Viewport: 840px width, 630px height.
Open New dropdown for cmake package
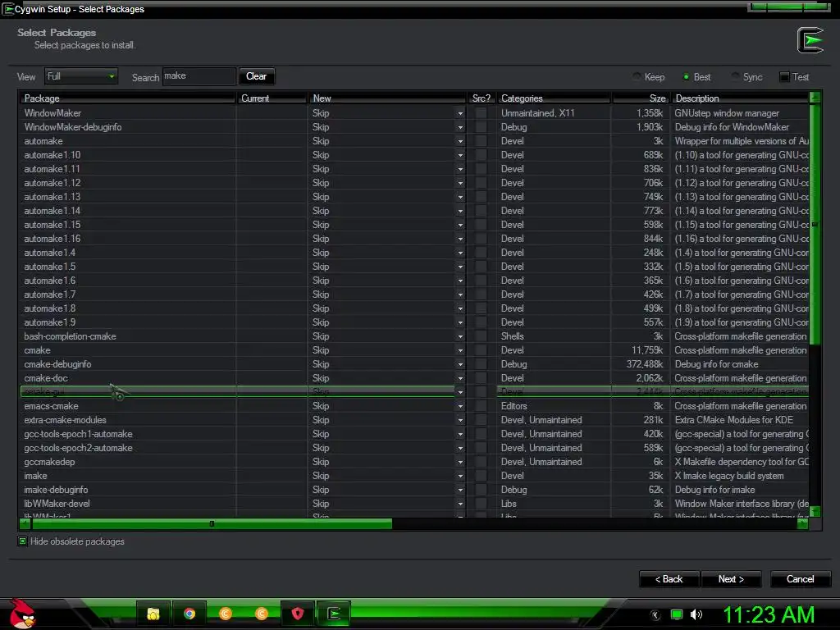coord(460,350)
